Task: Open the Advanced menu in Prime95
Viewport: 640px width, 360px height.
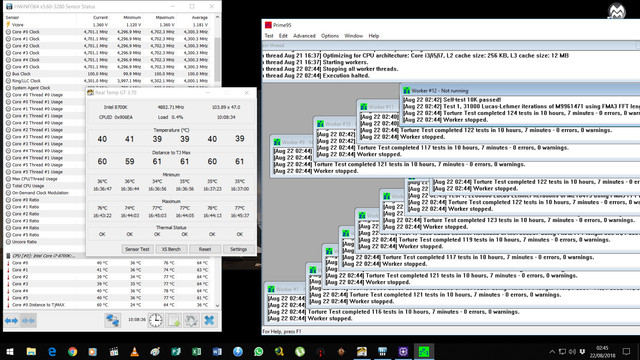Action: 304,36
